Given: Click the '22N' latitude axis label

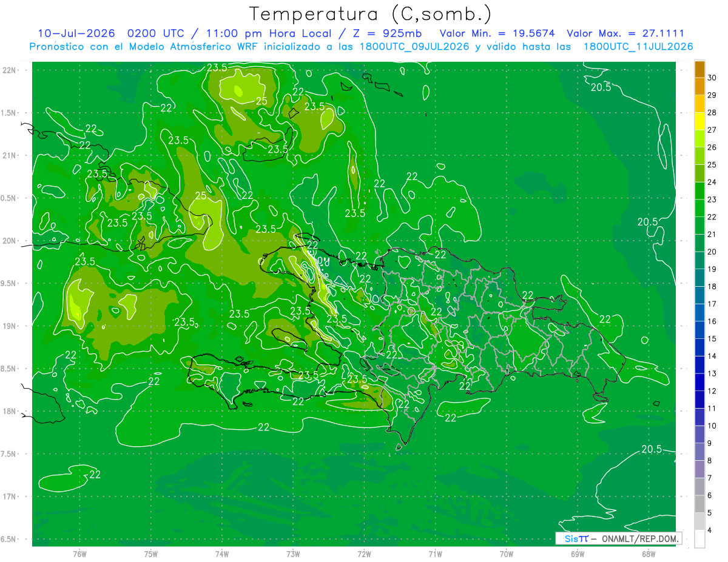Looking at the screenshot, I should click(x=10, y=70).
